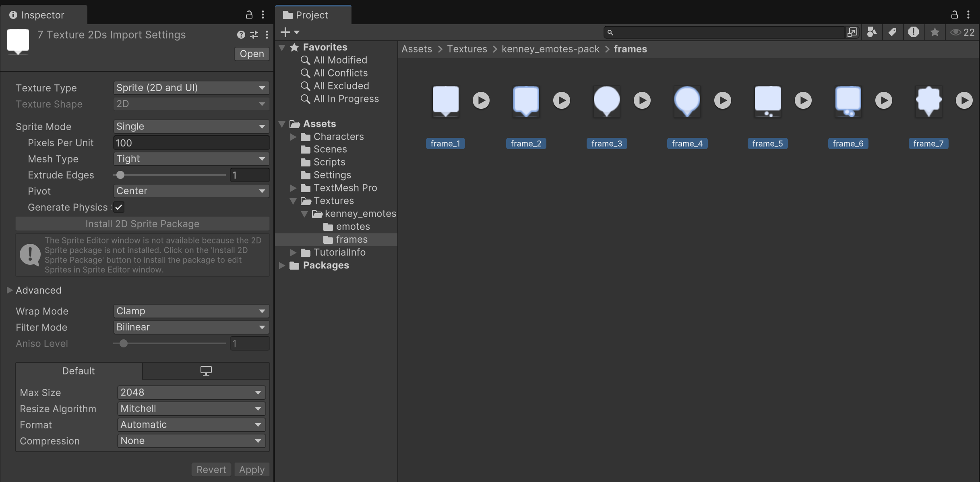
Task: Uncheck the Generate Physics Shape checkbox
Action: [119, 207]
